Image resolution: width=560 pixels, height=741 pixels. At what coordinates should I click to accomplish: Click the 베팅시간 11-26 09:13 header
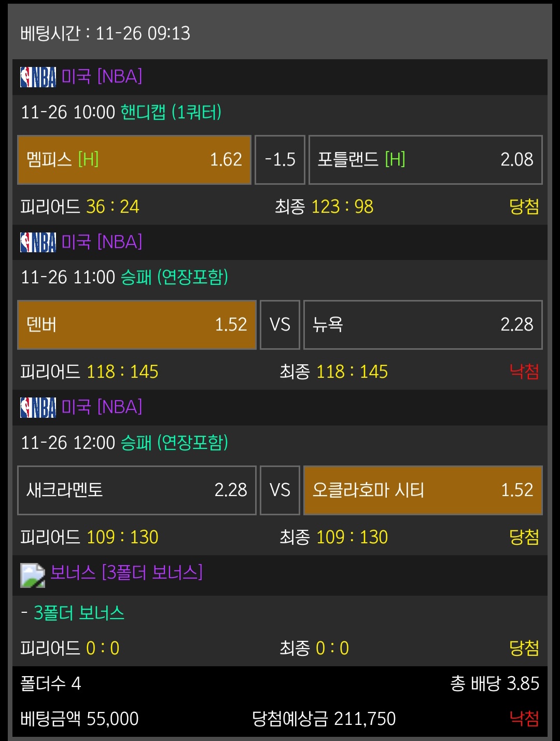click(x=105, y=34)
